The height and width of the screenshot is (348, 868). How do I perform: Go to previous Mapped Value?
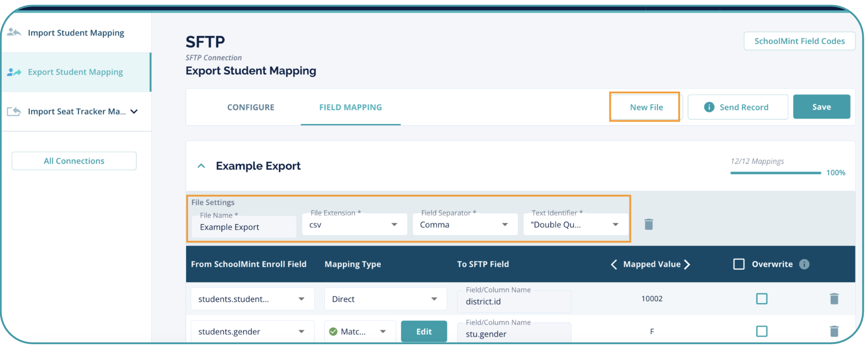coord(614,264)
